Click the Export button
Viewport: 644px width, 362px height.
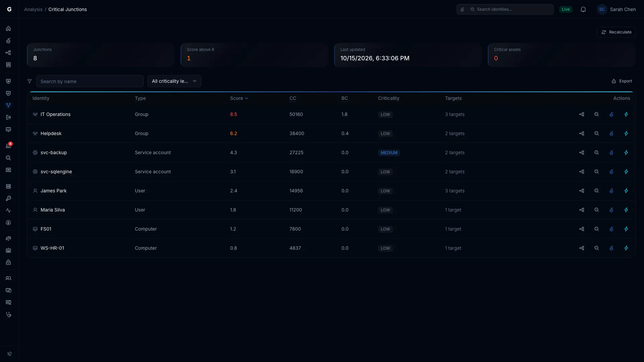[622, 81]
